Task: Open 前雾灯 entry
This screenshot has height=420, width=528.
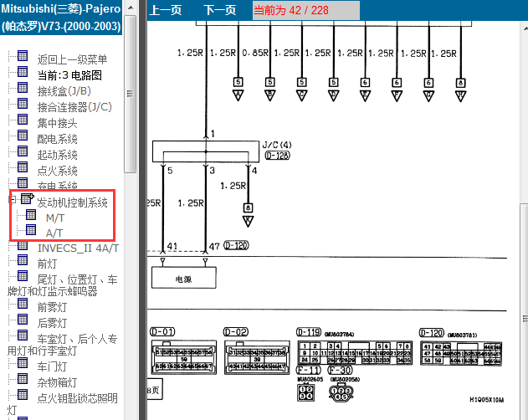Action: [52, 307]
